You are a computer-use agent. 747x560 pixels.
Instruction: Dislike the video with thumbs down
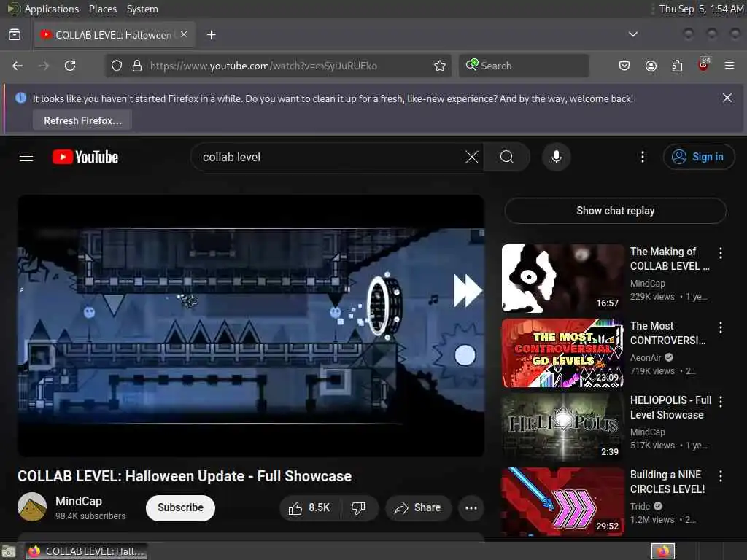[358, 508]
